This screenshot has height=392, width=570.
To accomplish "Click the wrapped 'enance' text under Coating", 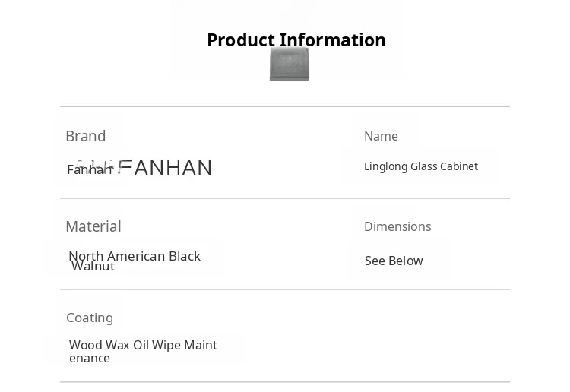I will click(90, 358).
